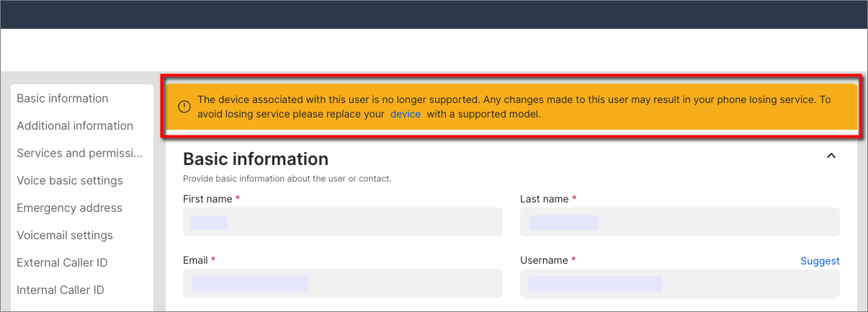868x312 pixels.
Task: Click into the Email field
Action: coord(343,283)
